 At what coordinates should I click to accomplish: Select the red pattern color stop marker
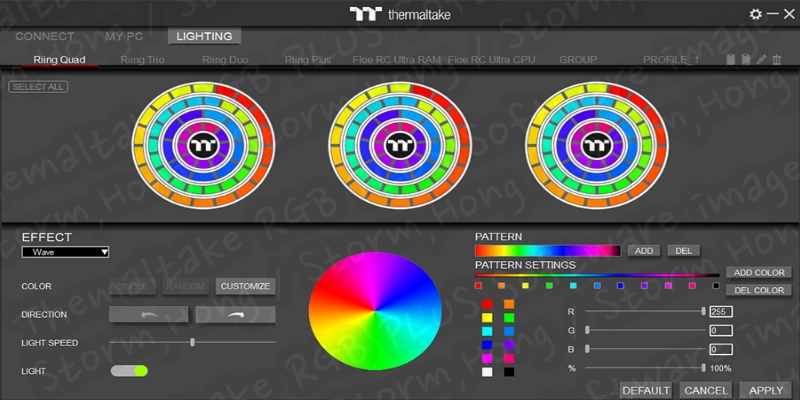tap(478, 286)
